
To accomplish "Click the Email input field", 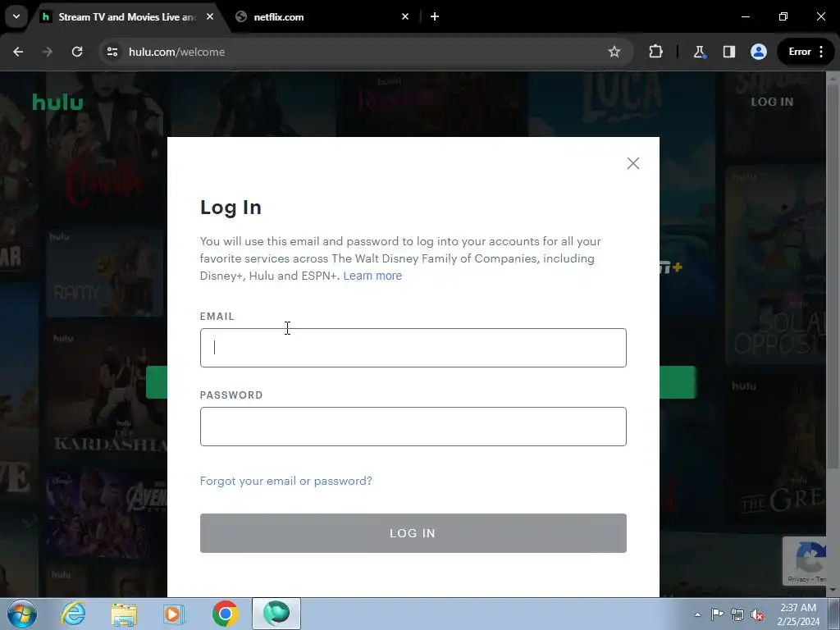I will click(x=413, y=348).
